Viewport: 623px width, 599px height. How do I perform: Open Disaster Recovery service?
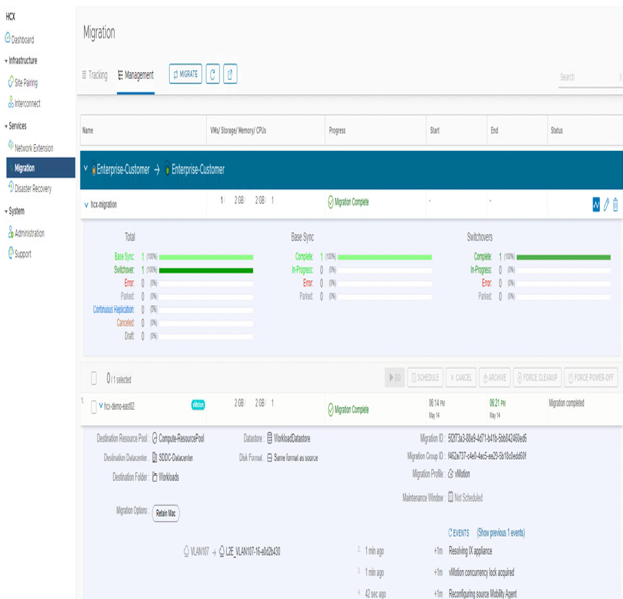click(30, 188)
